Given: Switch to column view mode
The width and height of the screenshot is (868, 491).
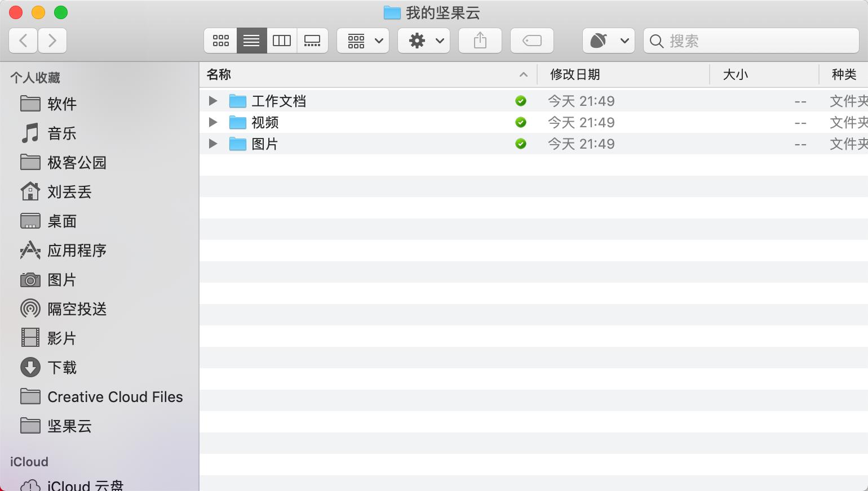Looking at the screenshot, I should point(282,41).
